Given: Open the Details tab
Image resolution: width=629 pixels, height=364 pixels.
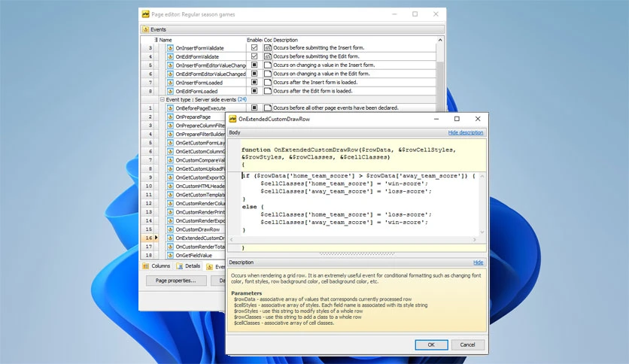Looking at the screenshot, I should click(x=189, y=266).
